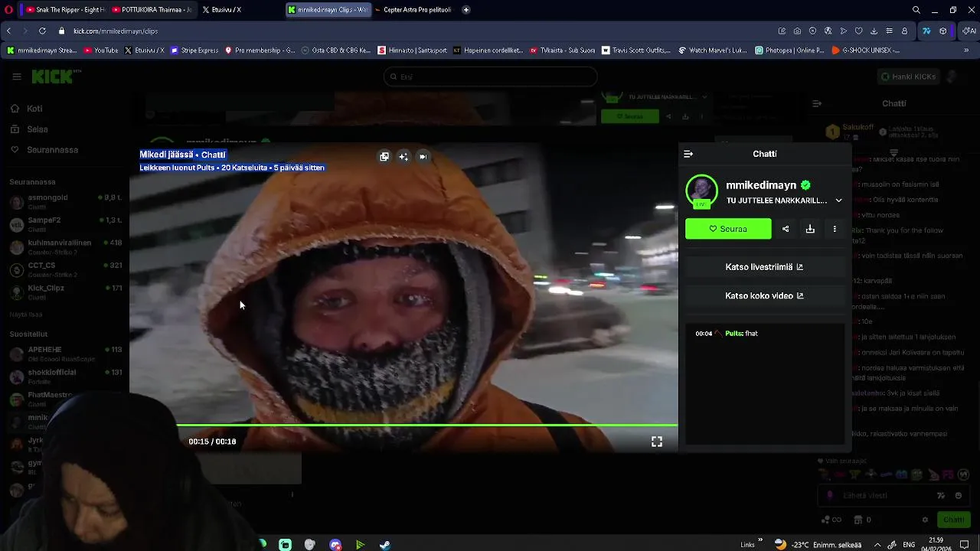The height and width of the screenshot is (551, 980).
Task: Switch to POTTUKOIRA Thaimaa tab
Action: 151,10
